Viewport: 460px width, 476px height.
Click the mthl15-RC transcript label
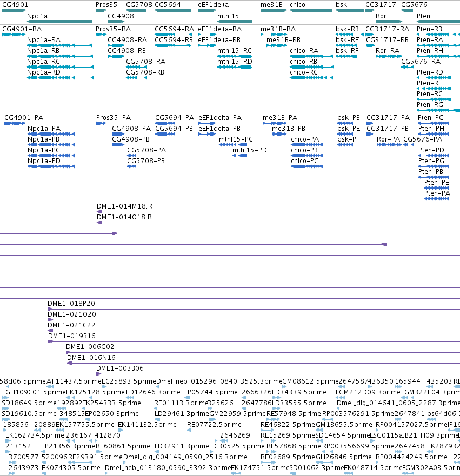click(235, 51)
